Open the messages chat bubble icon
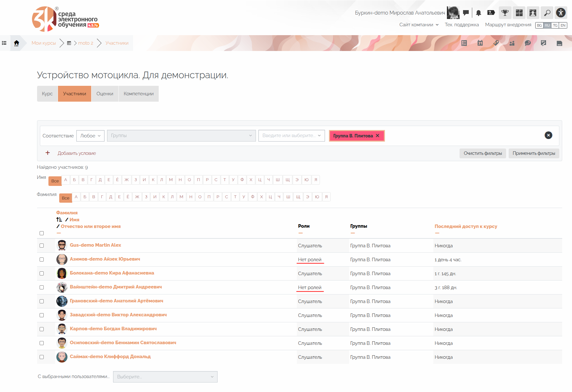The image size is (572, 392). (466, 13)
